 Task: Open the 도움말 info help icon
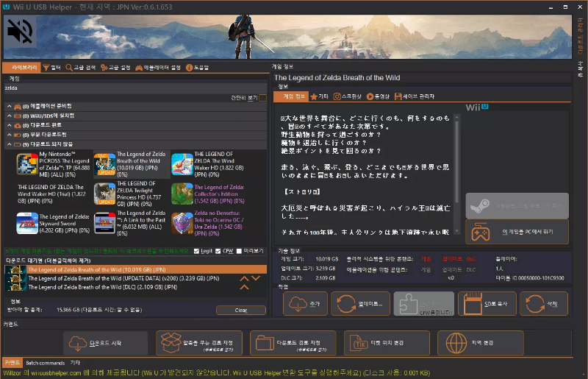click(197, 68)
